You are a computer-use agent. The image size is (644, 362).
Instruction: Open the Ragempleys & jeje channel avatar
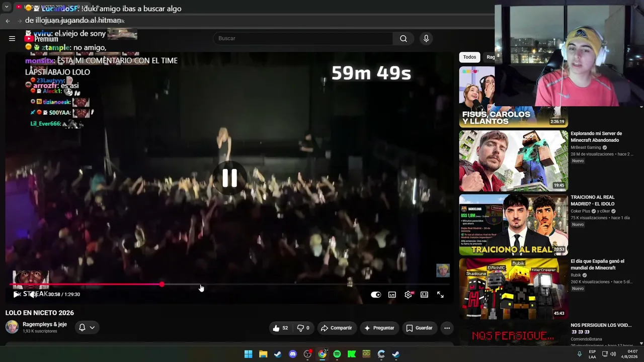click(x=12, y=327)
